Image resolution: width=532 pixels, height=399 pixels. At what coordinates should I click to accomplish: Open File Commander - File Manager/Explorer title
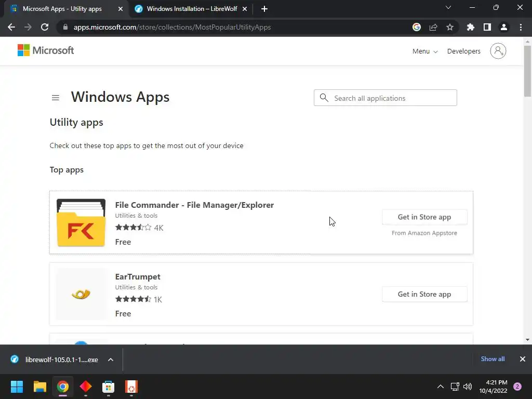(194, 205)
